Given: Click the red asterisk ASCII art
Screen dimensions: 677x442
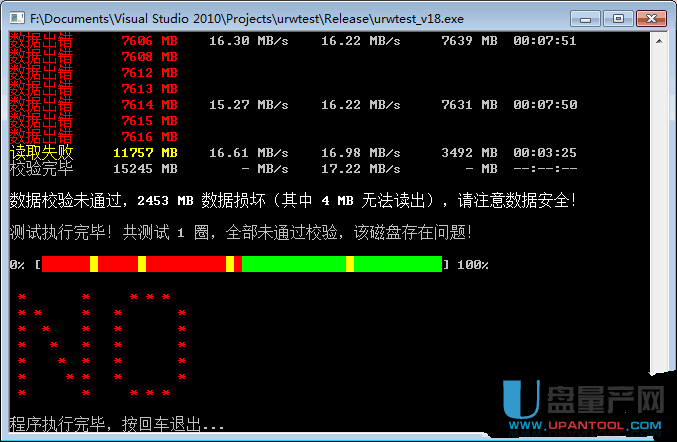Looking at the screenshot, I should [x=100, y=345].
